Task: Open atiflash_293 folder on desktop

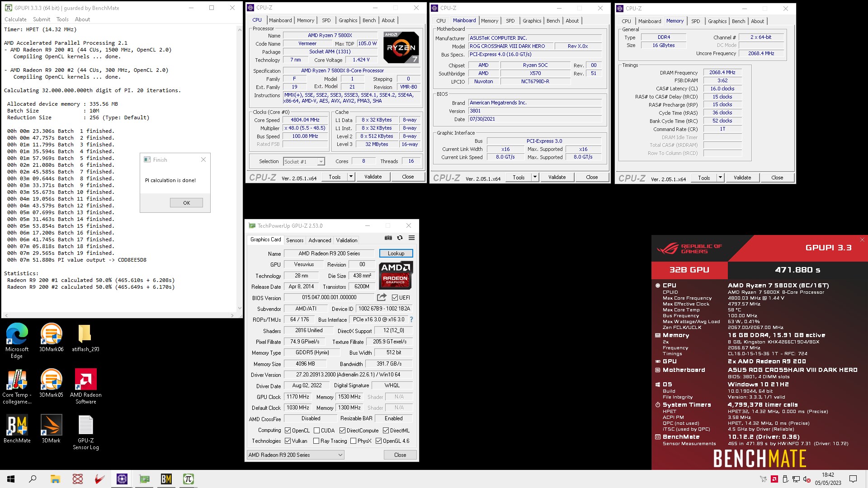Action: point(85,338)
